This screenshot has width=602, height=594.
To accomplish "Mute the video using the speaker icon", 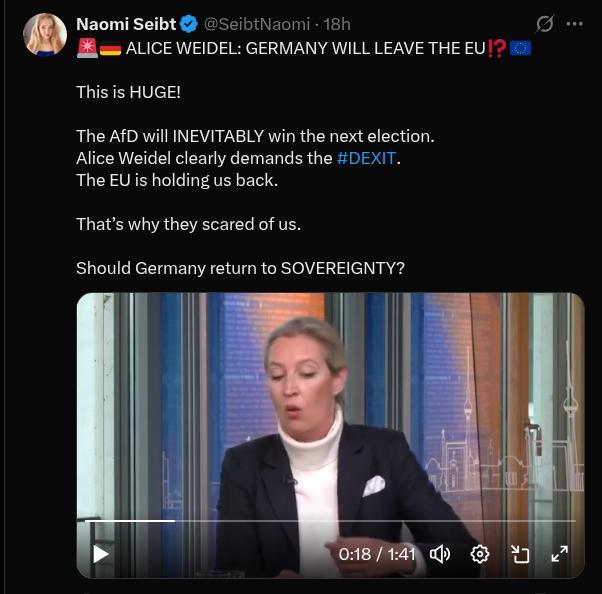I will coord(440,554).
